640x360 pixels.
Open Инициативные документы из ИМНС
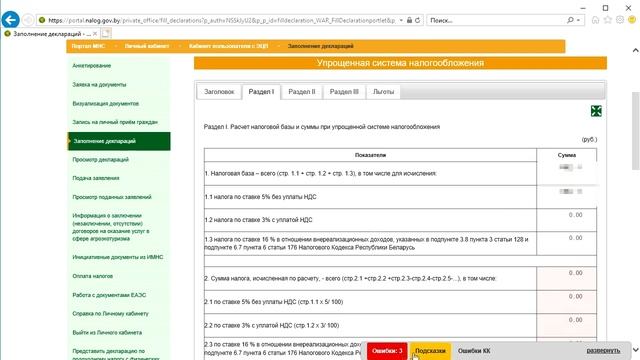[x=118, y=257]
